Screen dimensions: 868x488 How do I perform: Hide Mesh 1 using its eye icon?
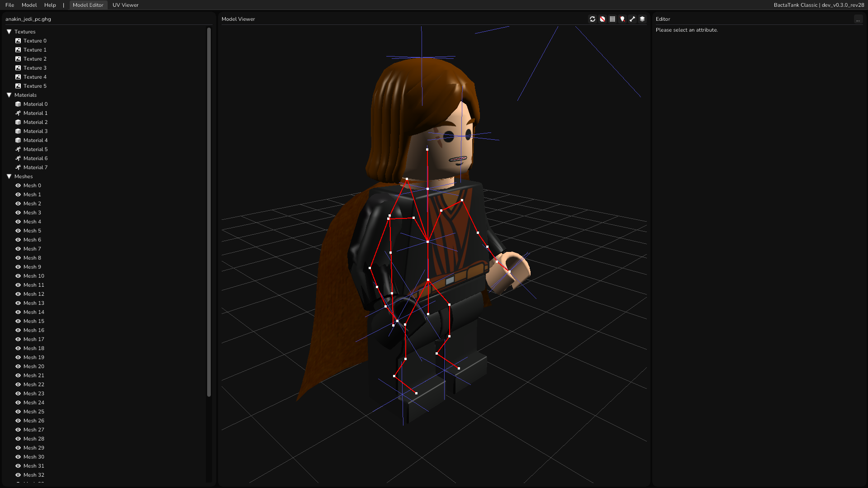pos(18,194)
